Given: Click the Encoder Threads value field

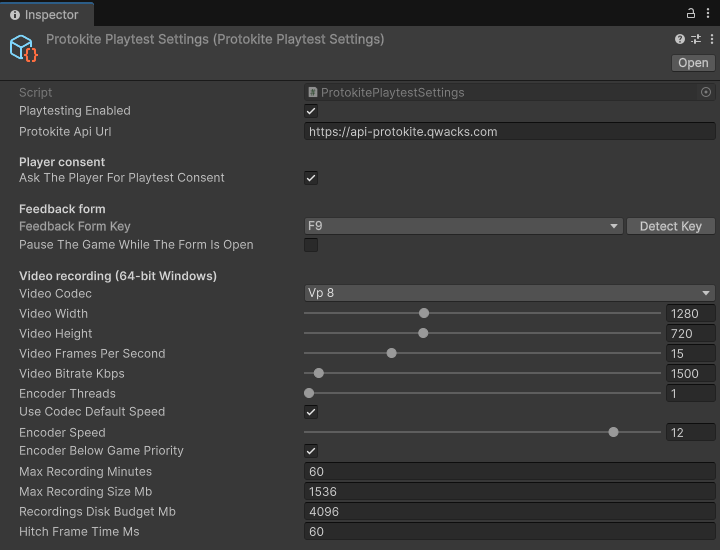Looking at the screenshot, I should (691, 393).
